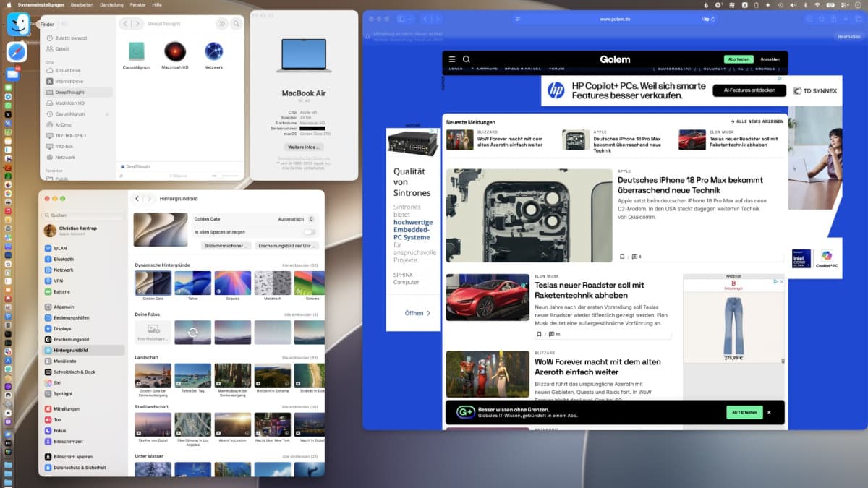This screenshot has height=488, width=868.
Task: Open the Systemeinstellungen menu
Action: pos(41,4)
